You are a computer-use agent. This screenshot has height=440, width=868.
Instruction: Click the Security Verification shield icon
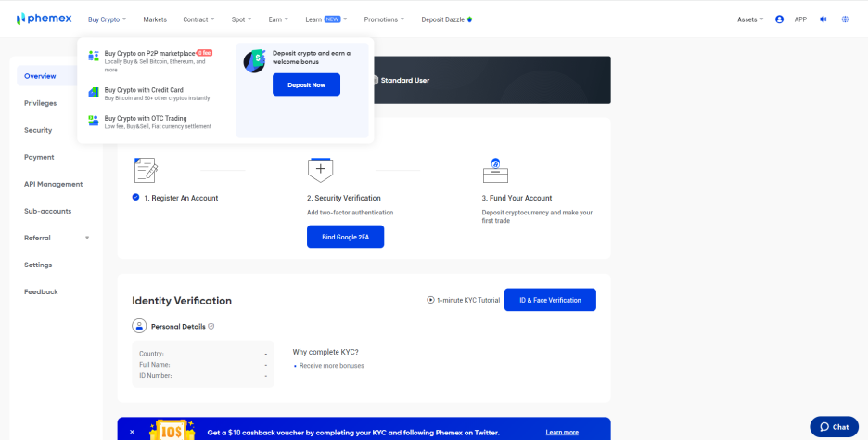320,170
